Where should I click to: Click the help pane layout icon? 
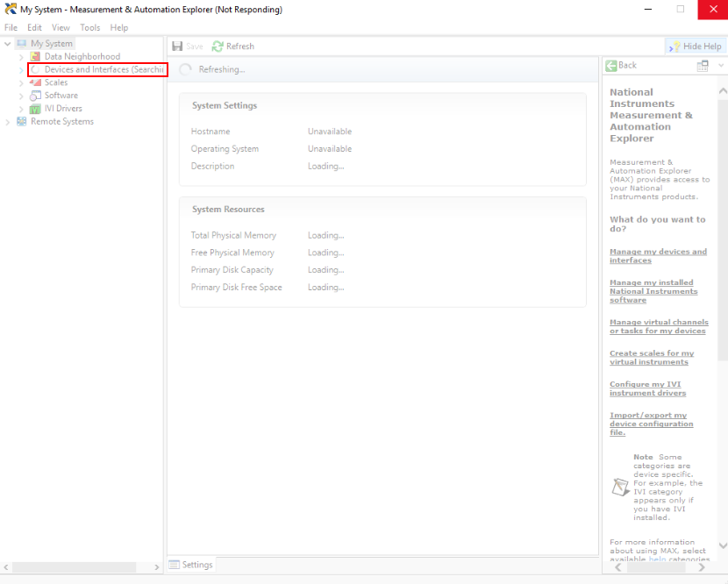click(703, 66)
